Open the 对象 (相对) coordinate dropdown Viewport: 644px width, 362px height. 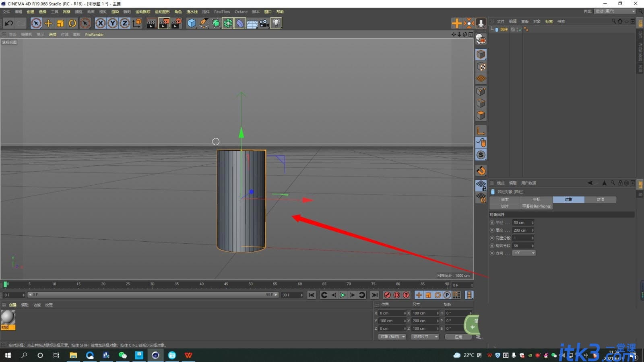(x=392, y=337)
